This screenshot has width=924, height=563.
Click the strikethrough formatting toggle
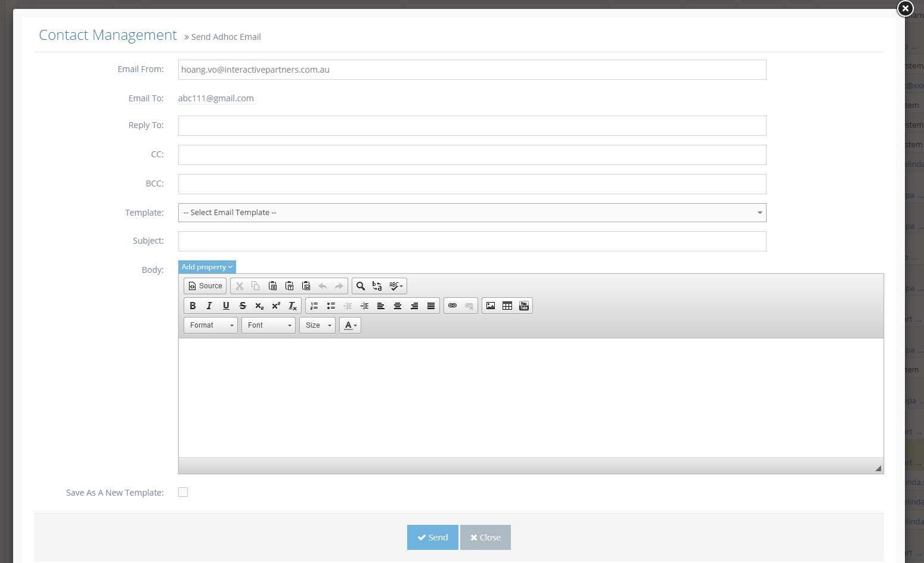click(243, 306)
